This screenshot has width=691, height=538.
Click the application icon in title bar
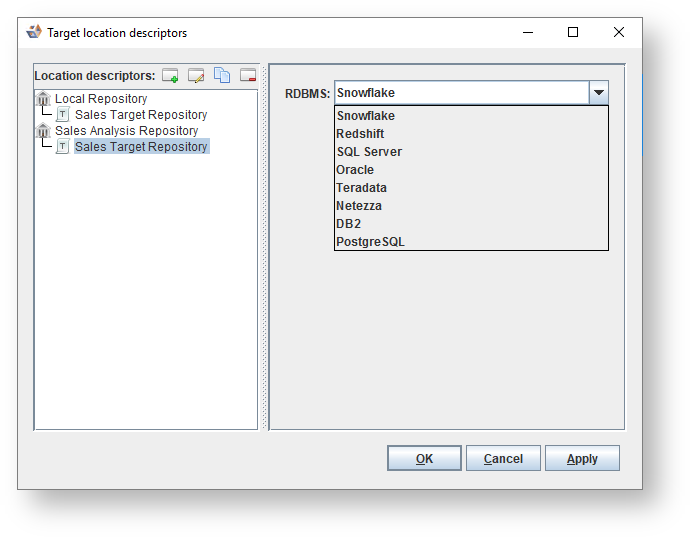coord(34,32)
